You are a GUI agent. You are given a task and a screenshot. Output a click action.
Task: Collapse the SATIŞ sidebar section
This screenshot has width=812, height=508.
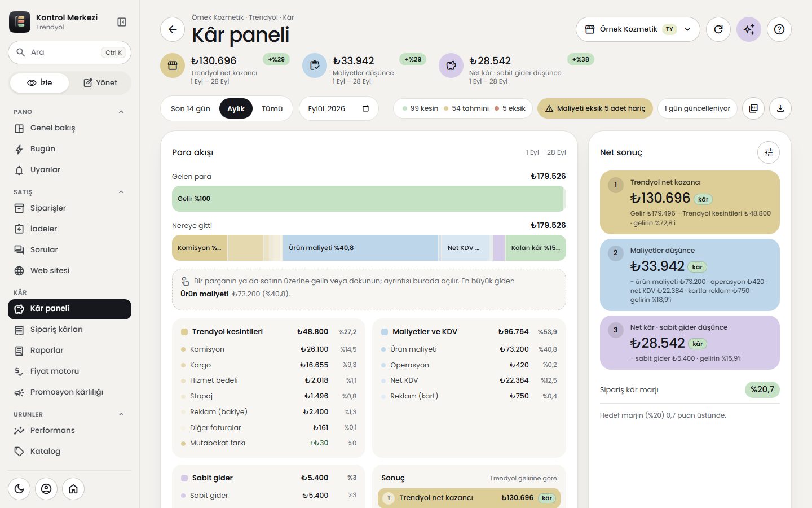point(121,192)
